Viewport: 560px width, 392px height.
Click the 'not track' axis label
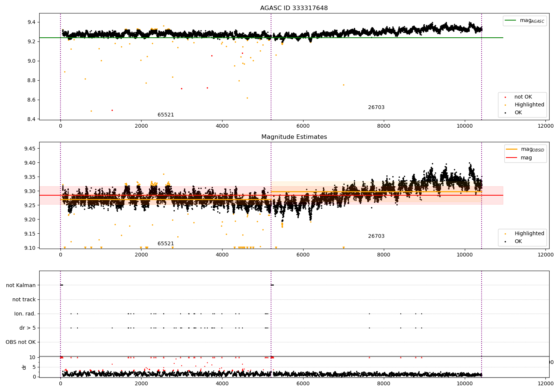pyautogui.click(x=24, y=299)
